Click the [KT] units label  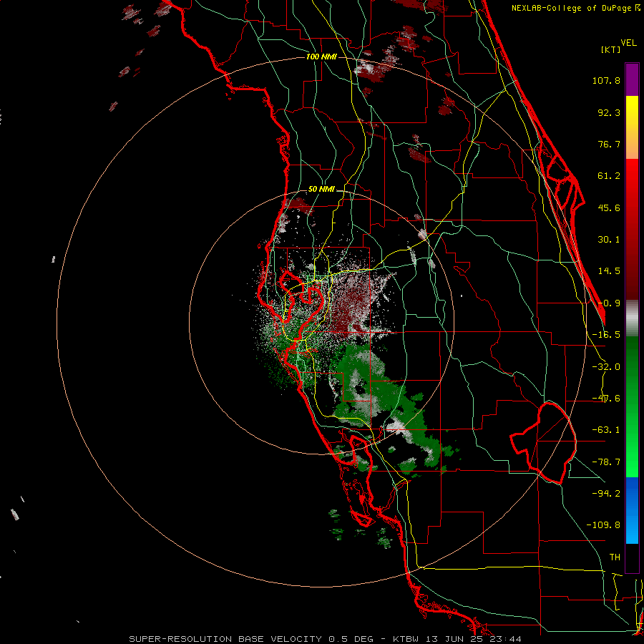coord(611,49)
